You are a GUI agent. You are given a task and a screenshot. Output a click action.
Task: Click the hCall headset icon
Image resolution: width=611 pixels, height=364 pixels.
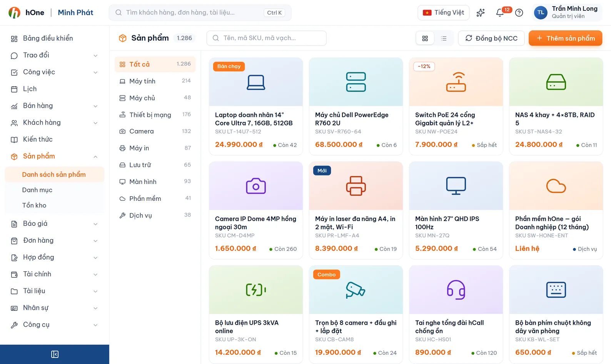(456, 290)
